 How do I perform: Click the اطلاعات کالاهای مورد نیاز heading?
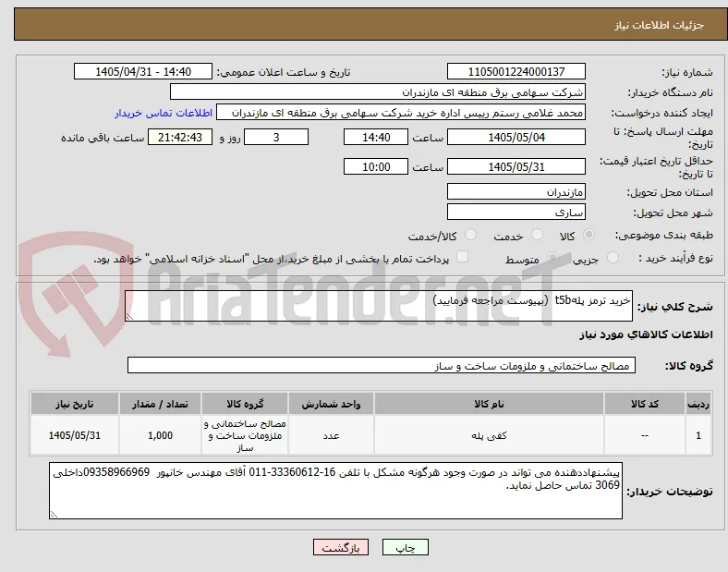pos(646,335)
